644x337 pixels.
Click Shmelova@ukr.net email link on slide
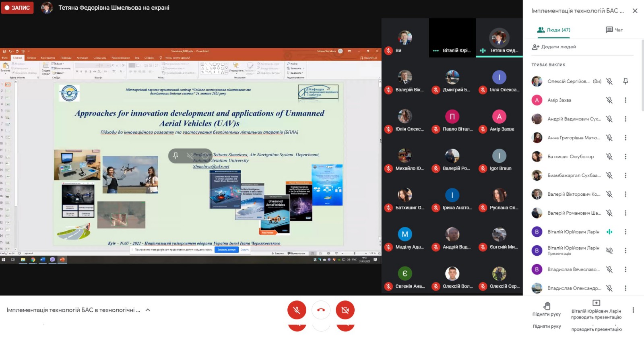(211, 166)
